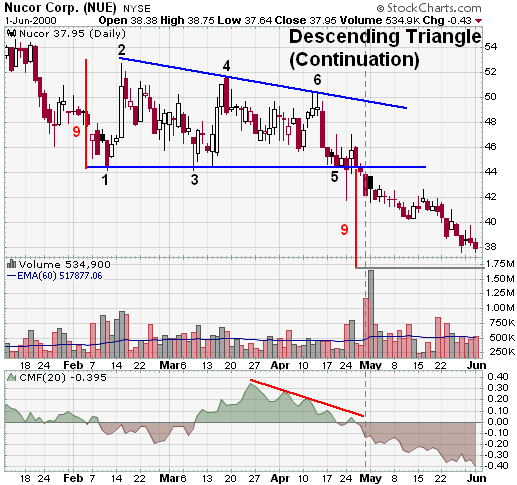Click pattern point label 5 at the breakdown

point(334,177)
